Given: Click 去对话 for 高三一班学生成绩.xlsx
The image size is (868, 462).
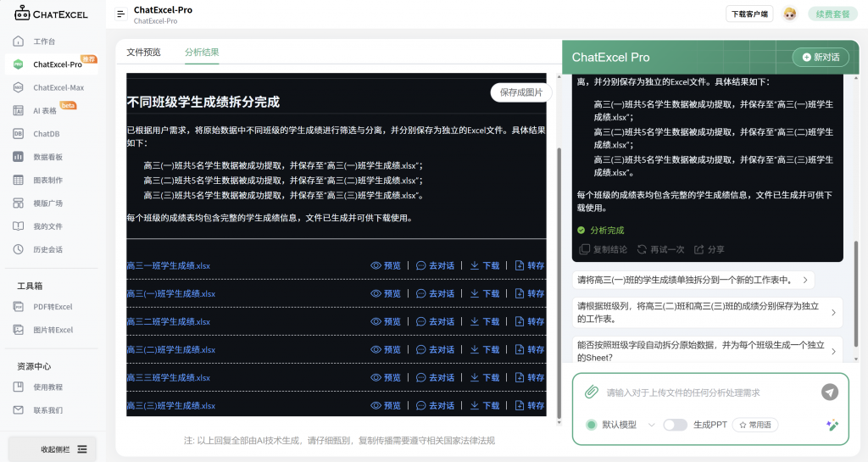Looking at the screenshot, I should coord(435,265).
